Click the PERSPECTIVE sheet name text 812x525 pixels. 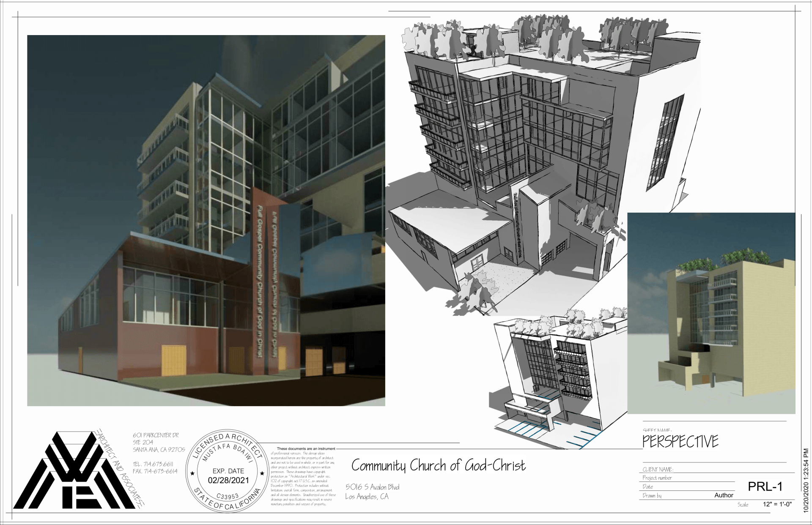[680, 442]
